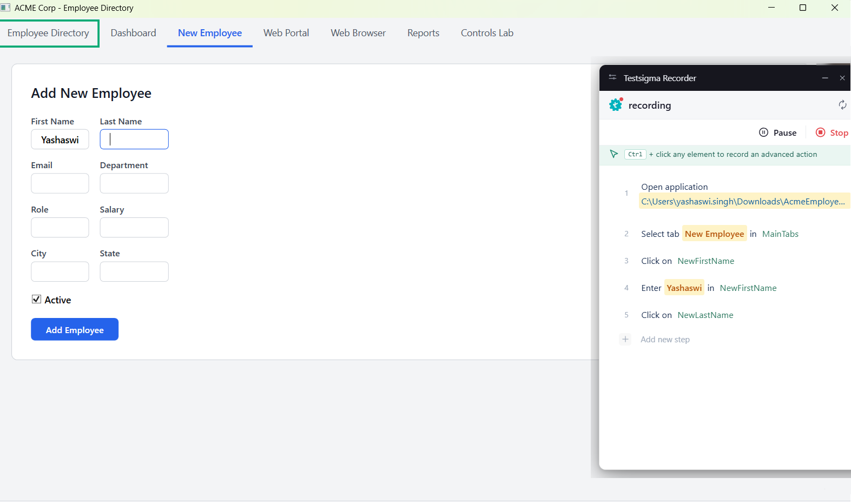Screen dimensions: 851x504
Task: Click the Add Employee button
Action: pos(75,329)
